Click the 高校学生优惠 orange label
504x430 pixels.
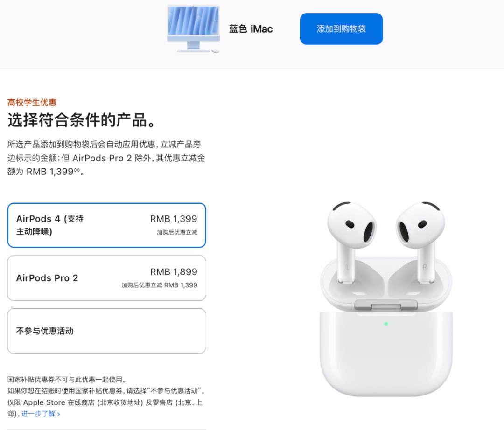click(32, 103)
